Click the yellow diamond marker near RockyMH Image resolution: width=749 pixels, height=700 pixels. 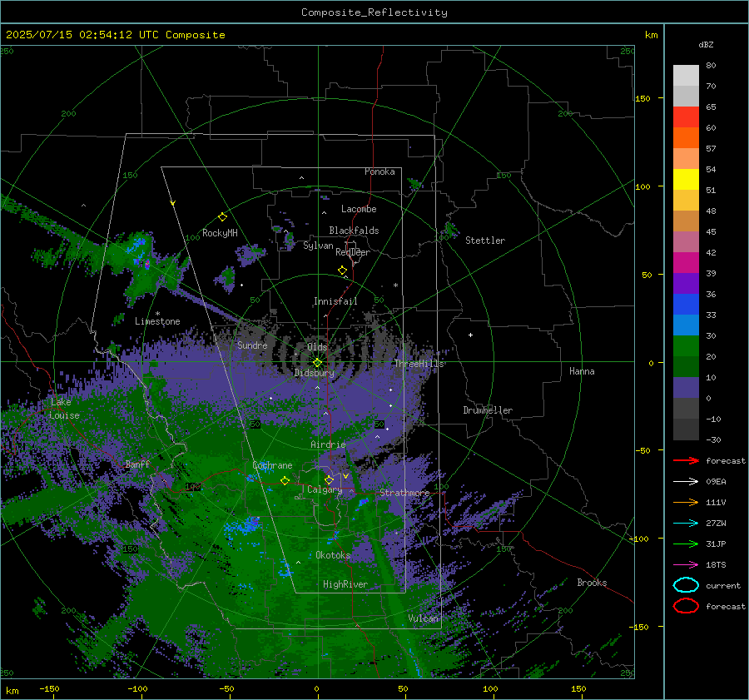pyautogui.click(x=222, y=217)
